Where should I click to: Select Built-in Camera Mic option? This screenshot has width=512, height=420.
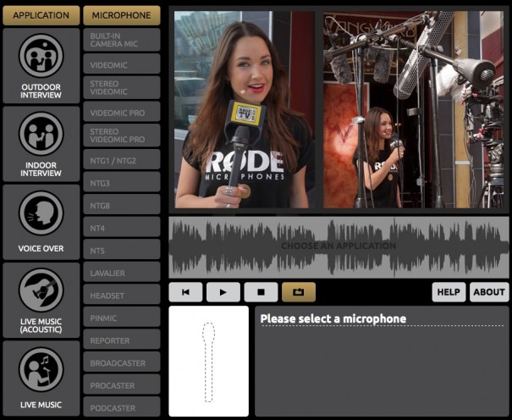click(x=122, y=41)
